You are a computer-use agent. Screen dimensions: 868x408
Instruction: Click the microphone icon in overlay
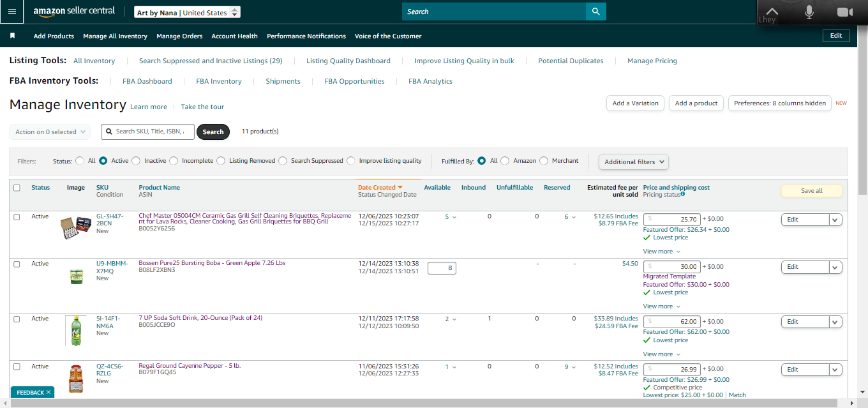click(809, 11)
